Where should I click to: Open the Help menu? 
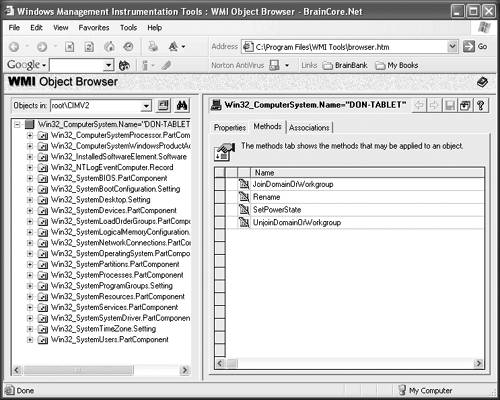(x=155, y=28)
